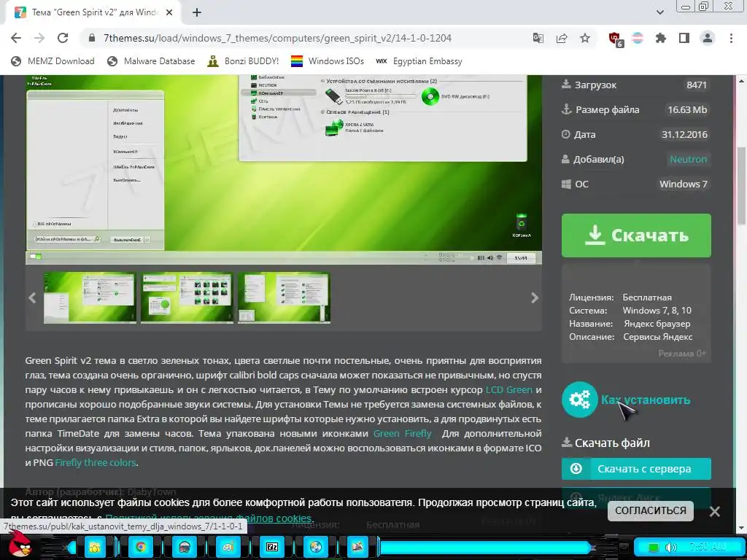View site info lock icon
The width and height of the screenshot is (747, 560).
[x=92, y=38]
